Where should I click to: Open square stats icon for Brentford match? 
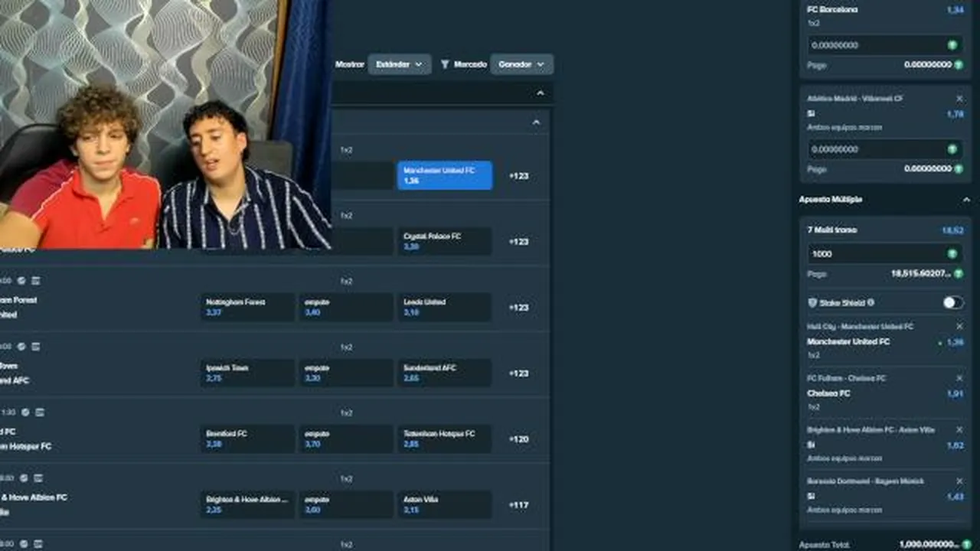40,412
